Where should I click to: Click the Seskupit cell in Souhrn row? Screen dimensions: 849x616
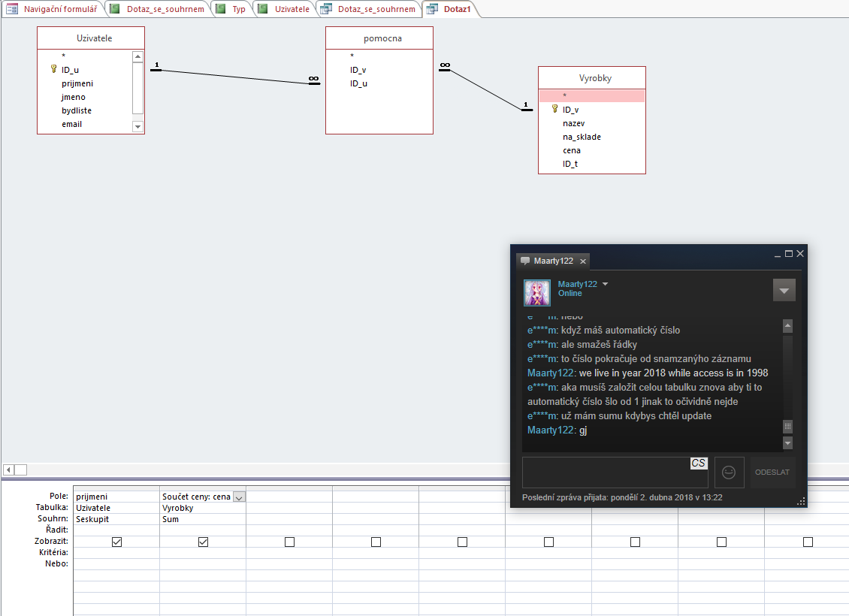[116, 519]
